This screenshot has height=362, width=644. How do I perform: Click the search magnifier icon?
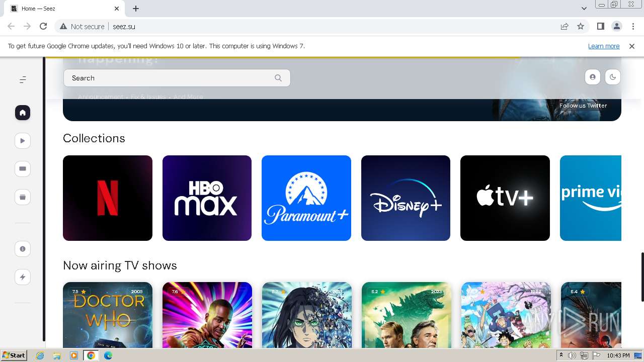278,78
